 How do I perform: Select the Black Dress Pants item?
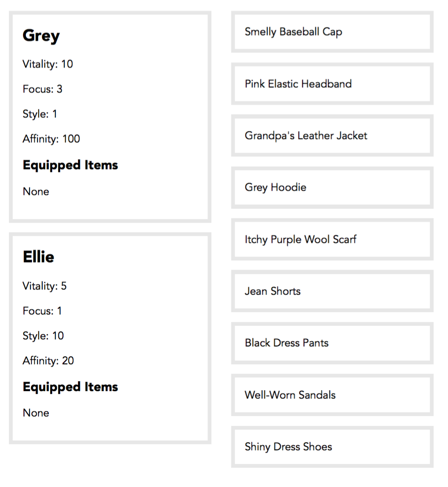(x=332, y=343)
